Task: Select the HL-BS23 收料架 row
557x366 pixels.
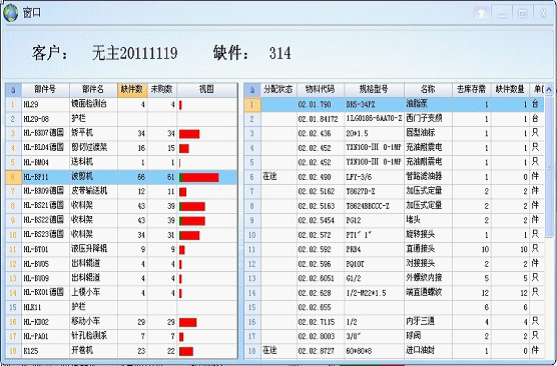Action: point(121,235)
